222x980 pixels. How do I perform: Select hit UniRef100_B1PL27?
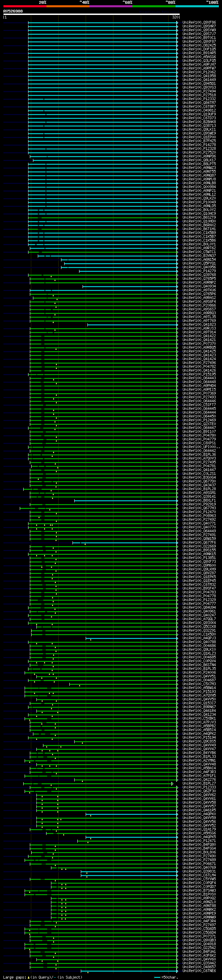(x=199, y=783)
